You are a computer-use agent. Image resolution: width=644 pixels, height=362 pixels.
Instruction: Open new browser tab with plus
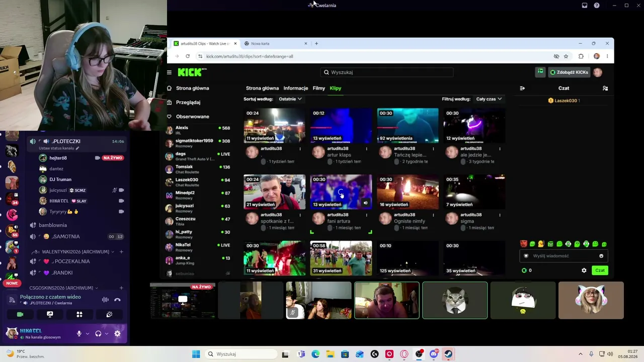pyautogui.click(x=316, y=44)
